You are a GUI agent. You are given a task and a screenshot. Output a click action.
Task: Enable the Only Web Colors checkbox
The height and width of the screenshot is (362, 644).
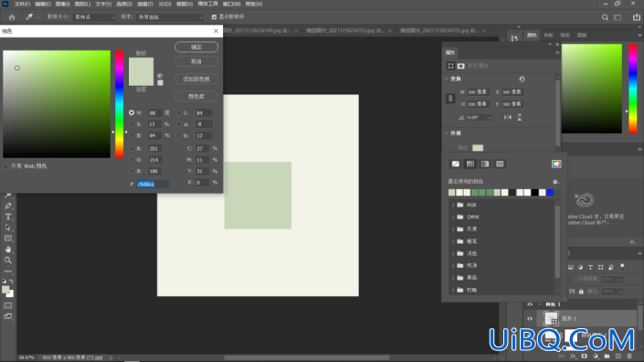(x=5, y=166)
